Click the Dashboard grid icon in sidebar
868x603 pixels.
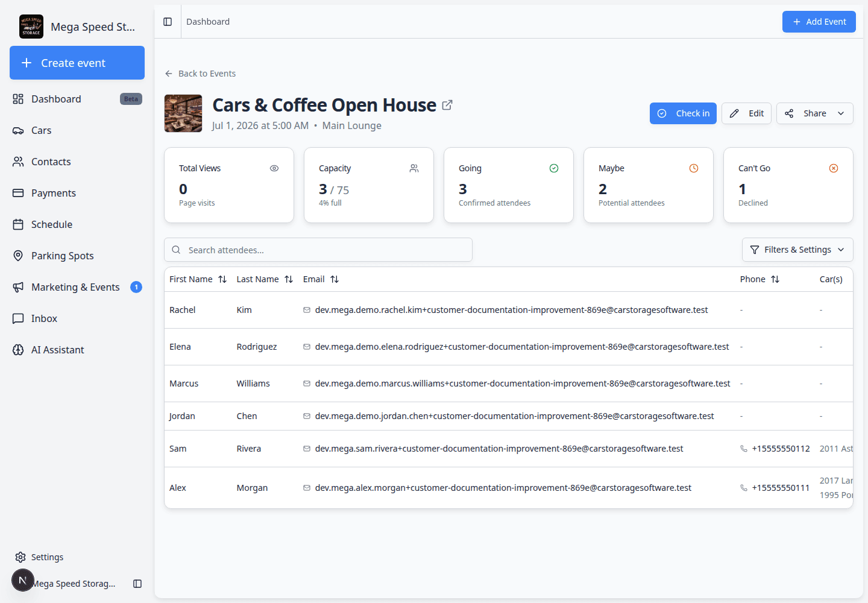(18, 99)
